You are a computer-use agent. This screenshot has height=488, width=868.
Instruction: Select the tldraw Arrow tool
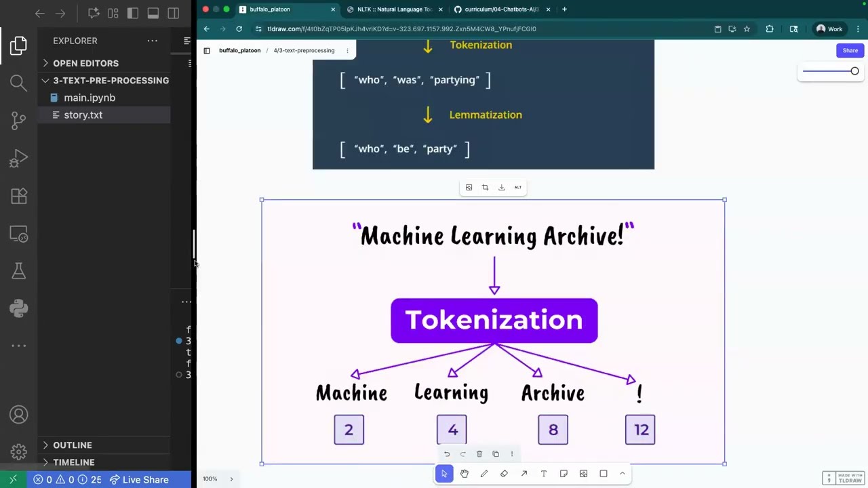pyautogui.click(x=524, y=474)
